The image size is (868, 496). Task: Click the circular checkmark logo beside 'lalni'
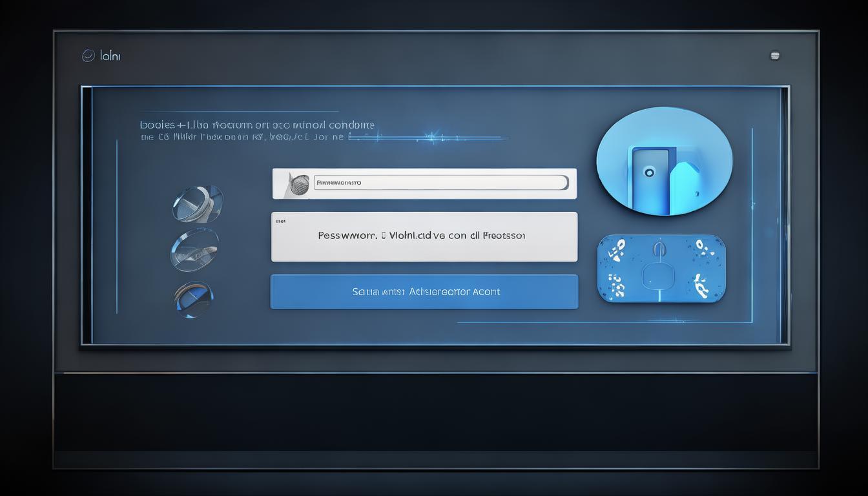(88, 56)
